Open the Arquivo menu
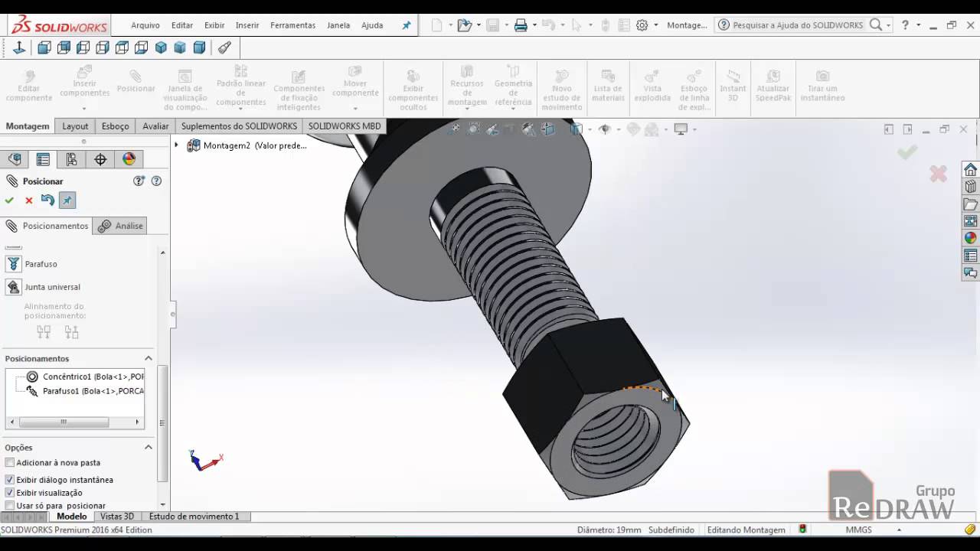 click(145, 25)
